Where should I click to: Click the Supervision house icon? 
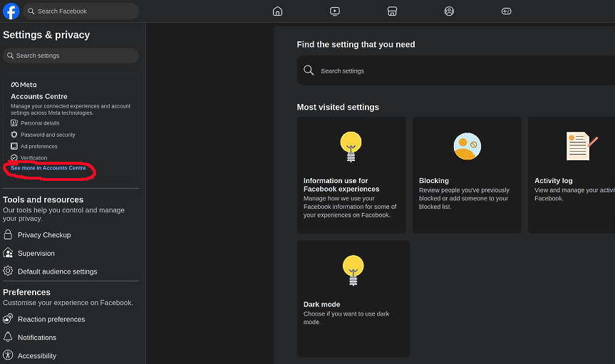click(x=8, y=253)
